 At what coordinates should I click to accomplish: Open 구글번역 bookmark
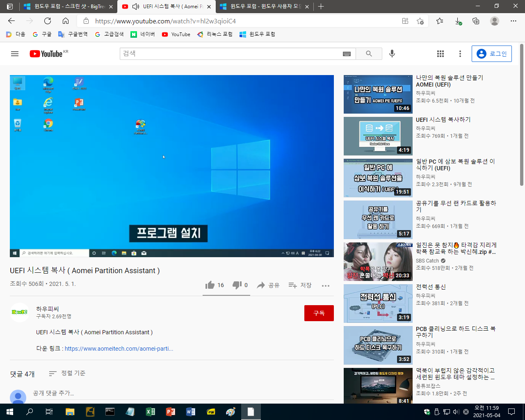point(73,34)
